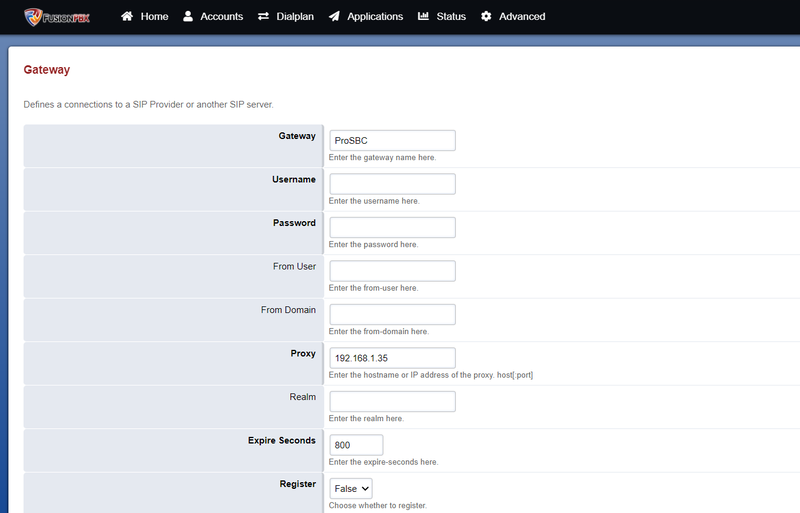Open the Dialplan menu
The width and height of the screenshot is (800, 513).
(x=286, y=16)
